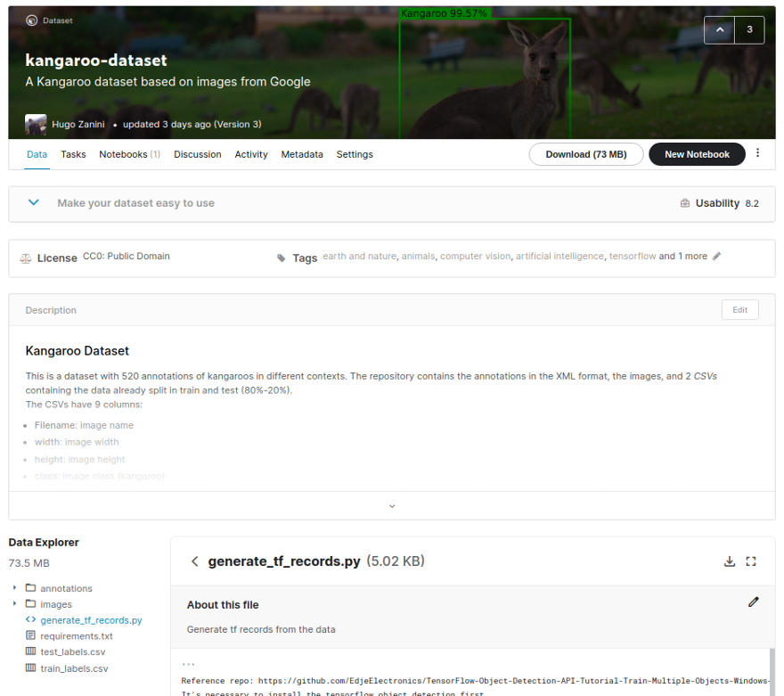Switch to the Tasks tab
This screenshot has height=696, width=784.
73,154
